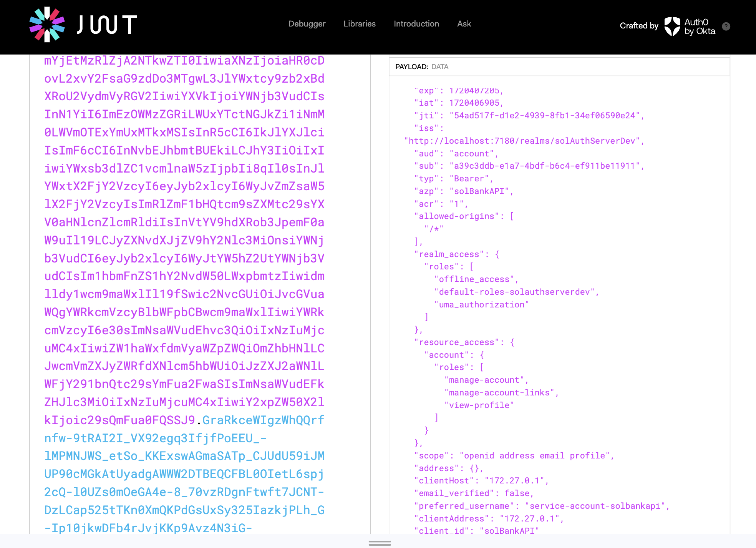Click the iss localhost URL link
756x548 pixels.
(522, 140)
